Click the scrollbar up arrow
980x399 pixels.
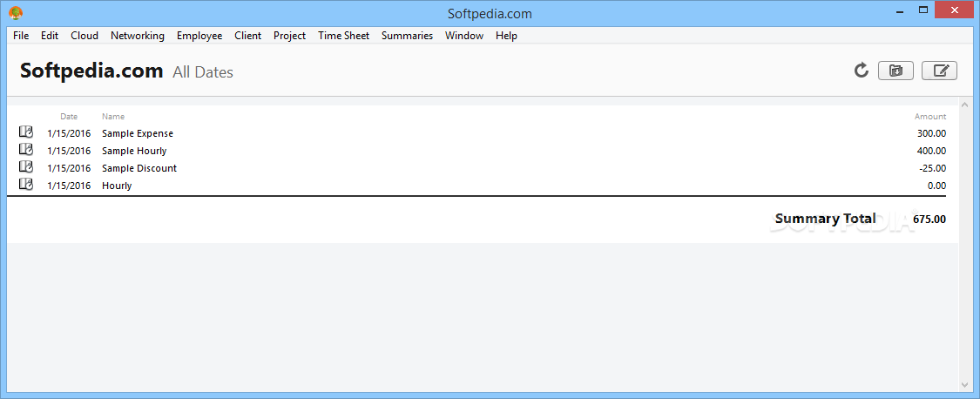[x=964, y=105]
